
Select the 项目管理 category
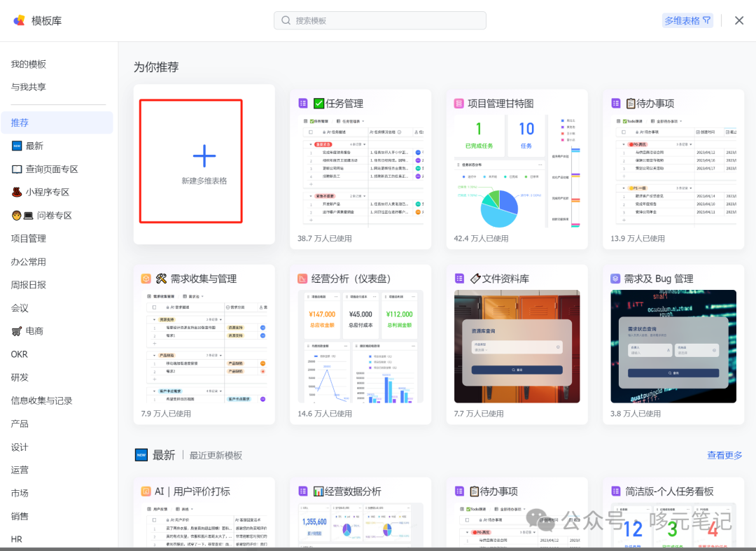[29, 239]
